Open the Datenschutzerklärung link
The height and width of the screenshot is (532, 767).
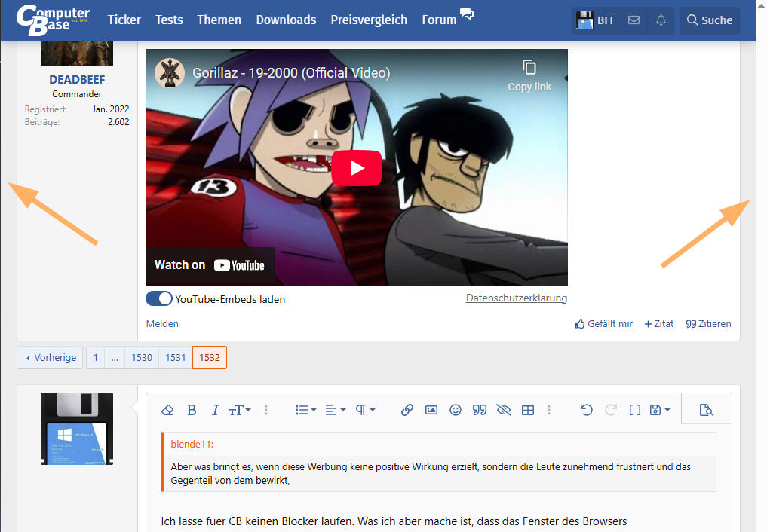517,298
